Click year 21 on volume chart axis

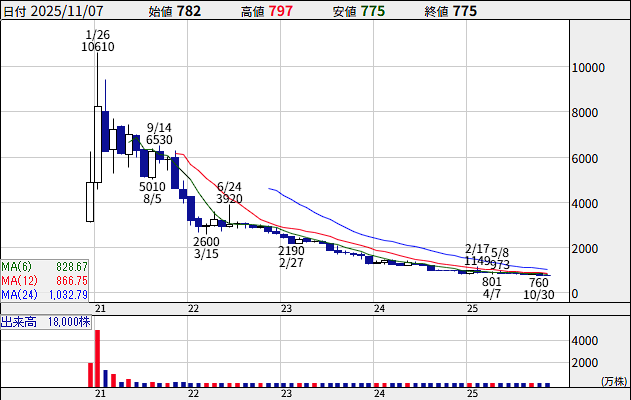point(100,393)
